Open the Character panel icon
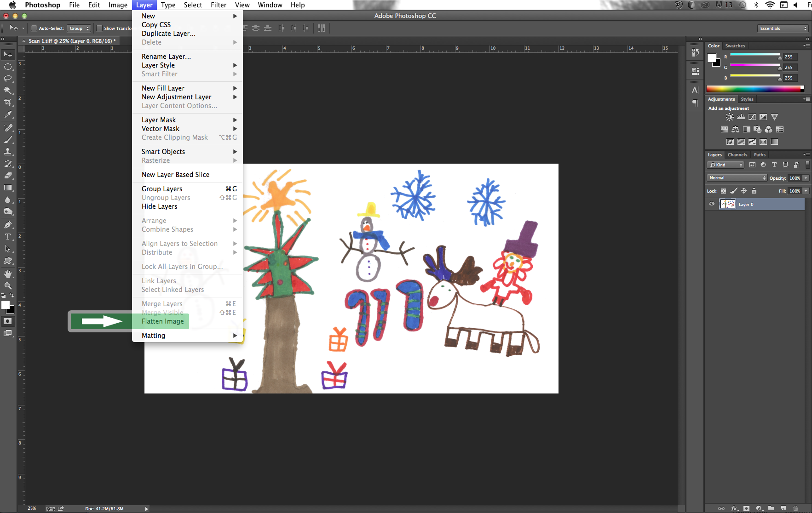This screenshot has height=513, width=812. point(695,90)
